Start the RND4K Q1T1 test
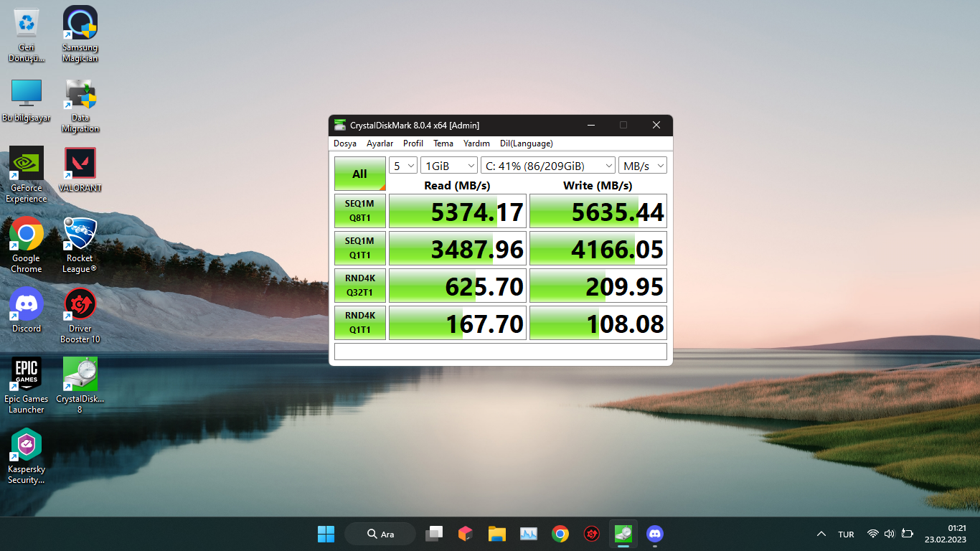Screen dimensions: 980x551 [360, 323]
